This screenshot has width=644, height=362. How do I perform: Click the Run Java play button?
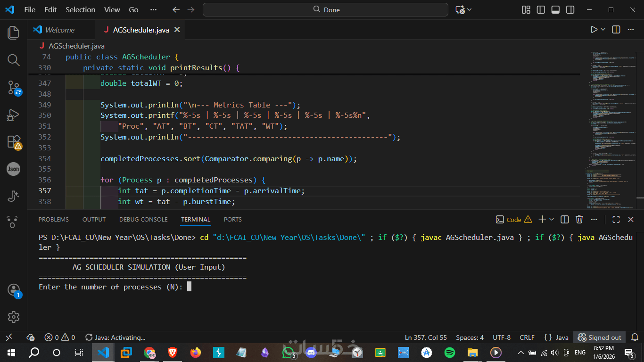[x=594, y=30]
